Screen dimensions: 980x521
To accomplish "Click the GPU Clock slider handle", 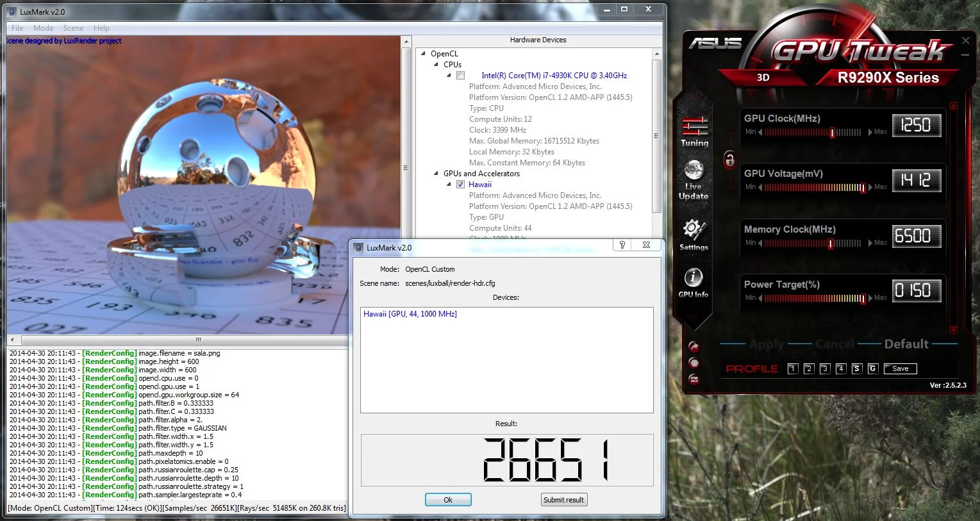I will pyautogui.click(x=833, y=133).
